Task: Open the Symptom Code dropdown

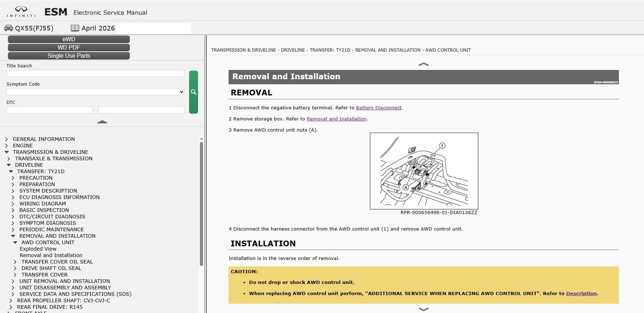Action: coord(95,92)
